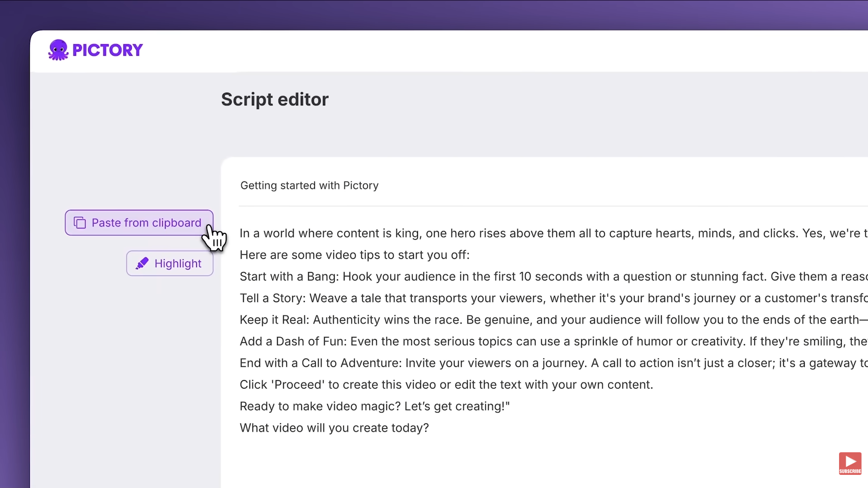Place cursor at 'What video will you create today?'
868x488 pixels.
point(334,428)
